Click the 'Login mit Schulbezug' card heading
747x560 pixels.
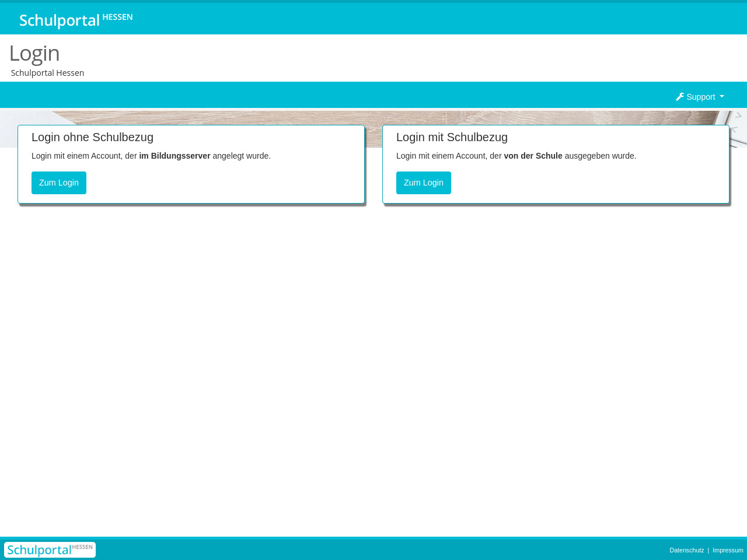[452, 137]
